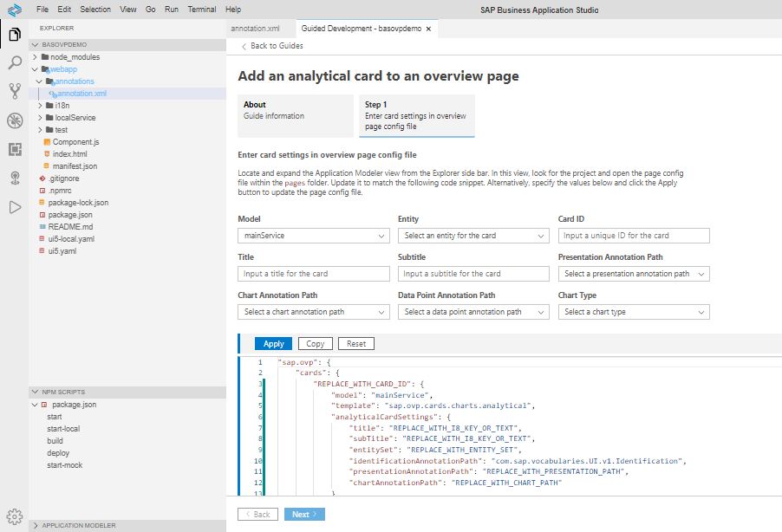The image size is (782, 532).
Task: Expand the APPLICATION MODELER section
Action: coord(36,526)
